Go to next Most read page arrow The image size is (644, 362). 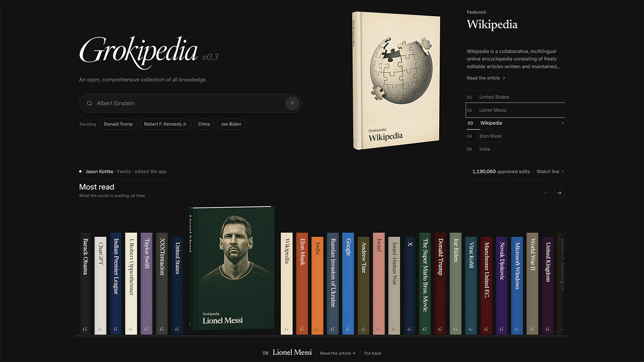559,193
